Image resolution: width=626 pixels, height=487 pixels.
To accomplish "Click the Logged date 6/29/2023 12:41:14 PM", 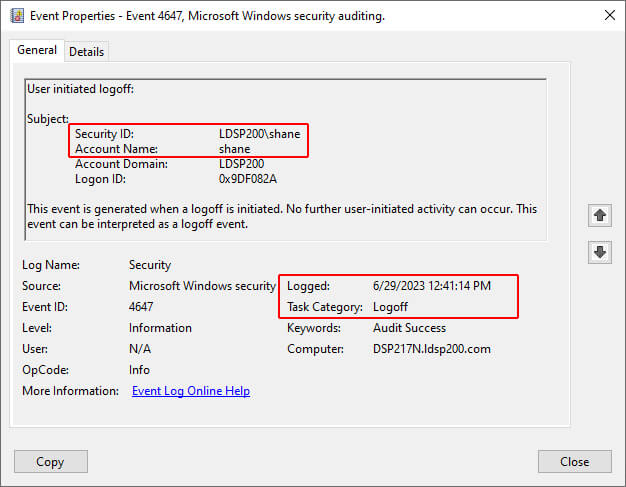I will click(x=431, y=286).
